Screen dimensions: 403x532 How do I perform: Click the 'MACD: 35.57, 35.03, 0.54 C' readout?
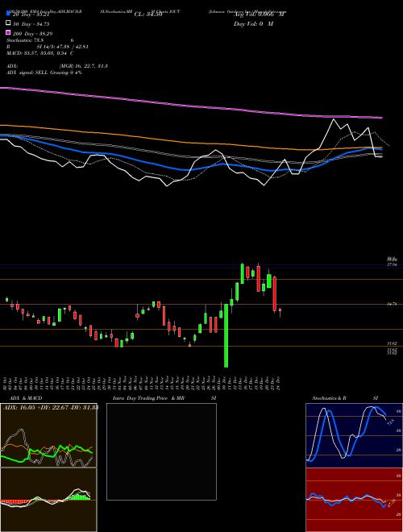click(x=40, y=53)
